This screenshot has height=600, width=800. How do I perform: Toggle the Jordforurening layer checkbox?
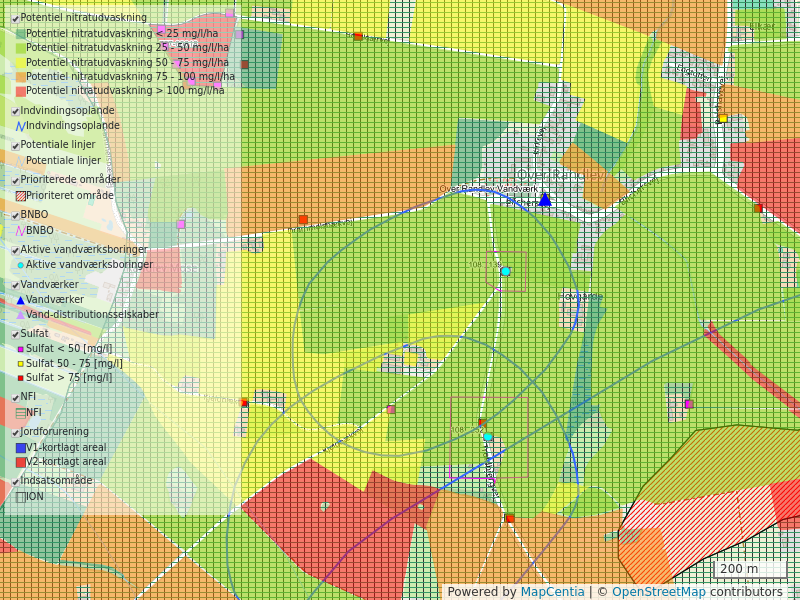click(15, 432)
